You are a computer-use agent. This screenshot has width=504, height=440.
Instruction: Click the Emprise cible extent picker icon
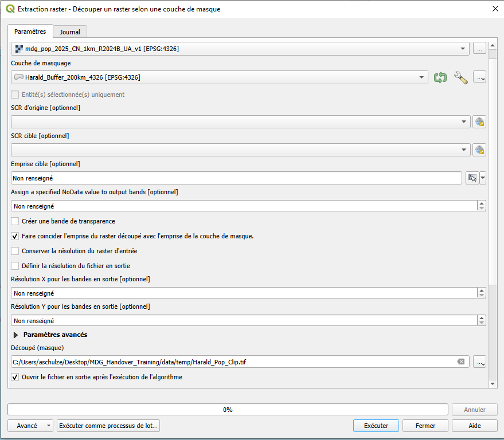coord(472,178)
